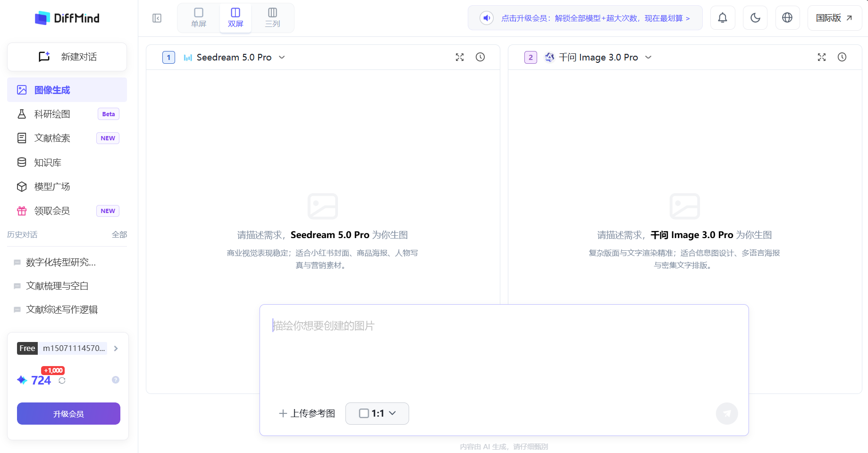The height and width of the screenshot is (453, 868).
Task: Open the 国际版 international version button
Action: pos(834,18)
